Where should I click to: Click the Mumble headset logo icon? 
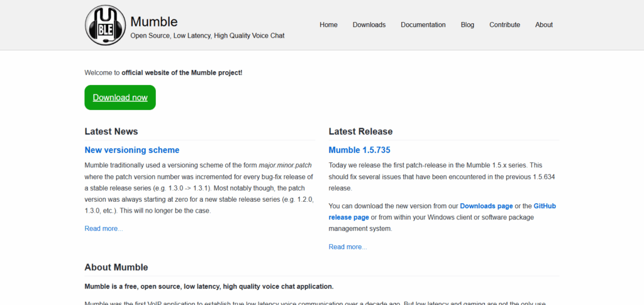pyautogui.click(x=106, y=25)
